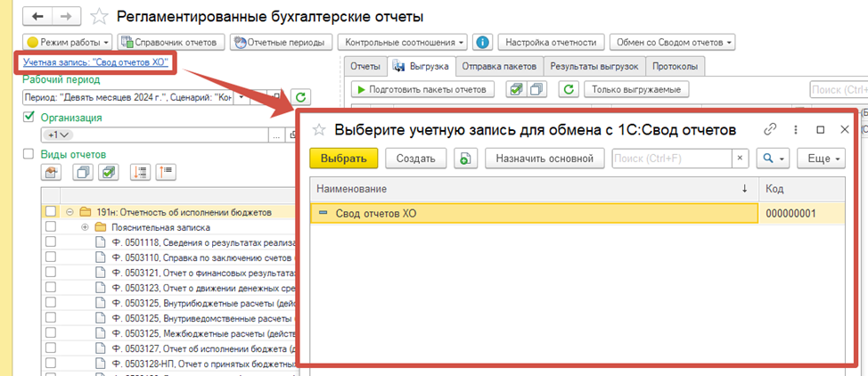This screenshot has height=376, width=868.
Task: Expand all tree levels icon with down arrow
Action: [140, 173]
